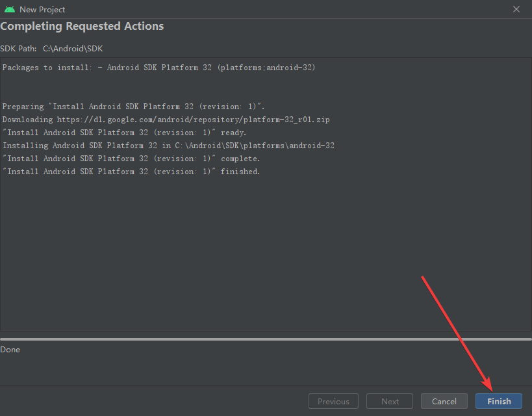Click the Android Studio logo icon

(x=10, y=9)
